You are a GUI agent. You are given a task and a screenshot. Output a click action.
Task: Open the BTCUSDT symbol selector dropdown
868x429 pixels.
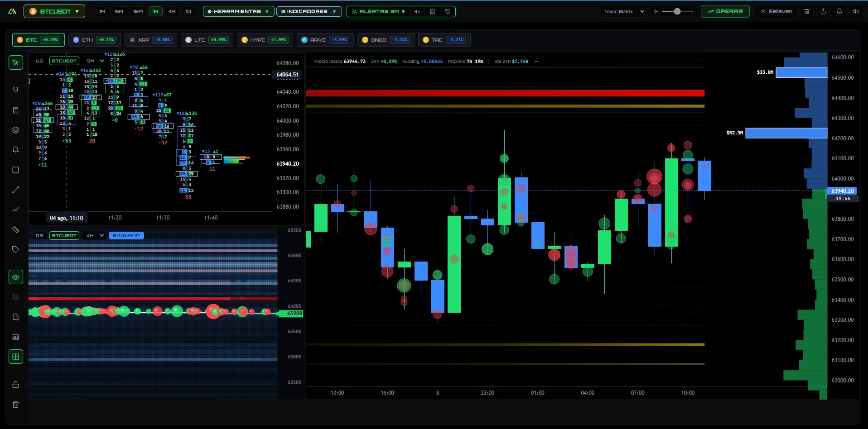(54, 11)
